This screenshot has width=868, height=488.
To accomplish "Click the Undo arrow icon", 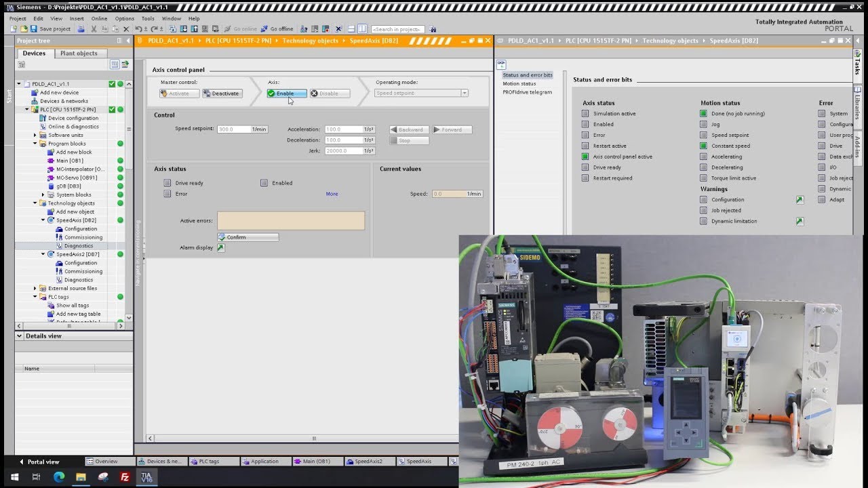I will 139,29.
